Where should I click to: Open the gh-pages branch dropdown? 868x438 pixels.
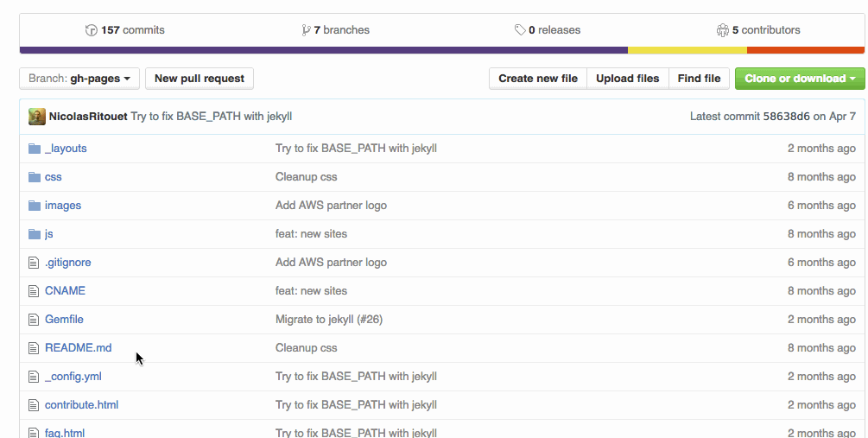(79, 79)
